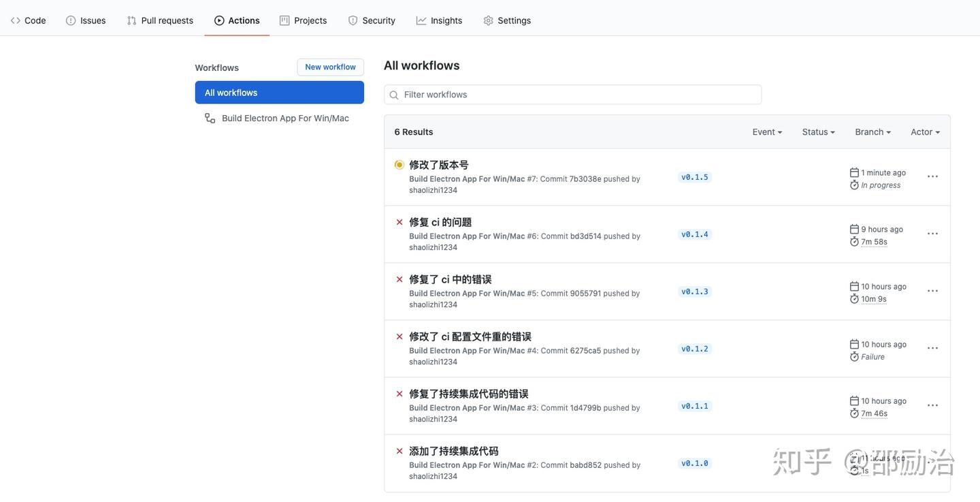The height and width of the screenshot is (502, 980).
Task: Click the v0.1.1 tag label
Action: 695,406
